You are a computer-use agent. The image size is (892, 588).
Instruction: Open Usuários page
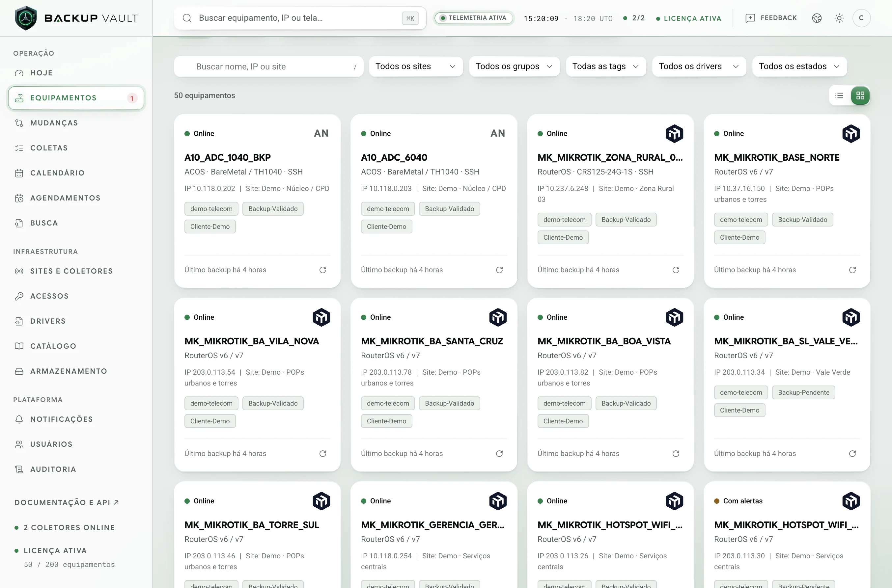tap(76, 444)
